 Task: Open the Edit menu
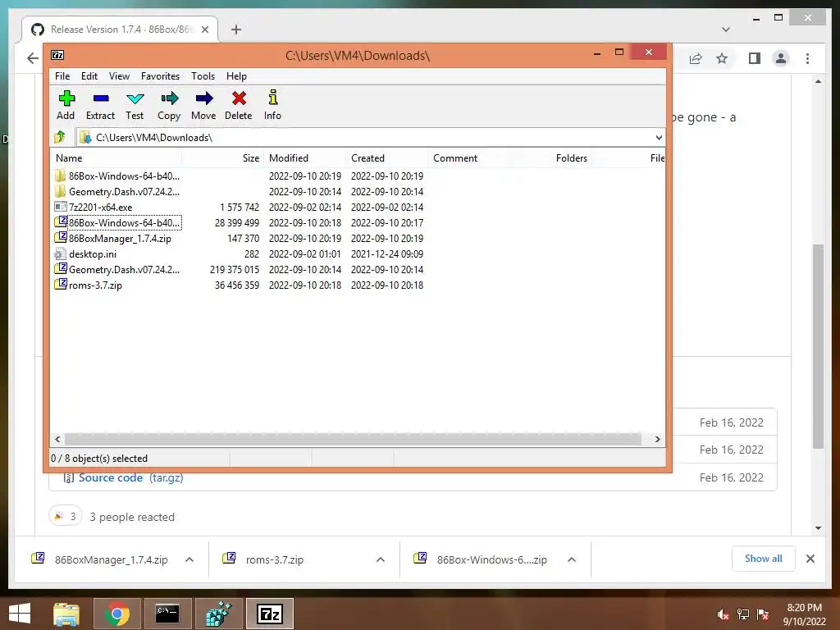point(89,76)
